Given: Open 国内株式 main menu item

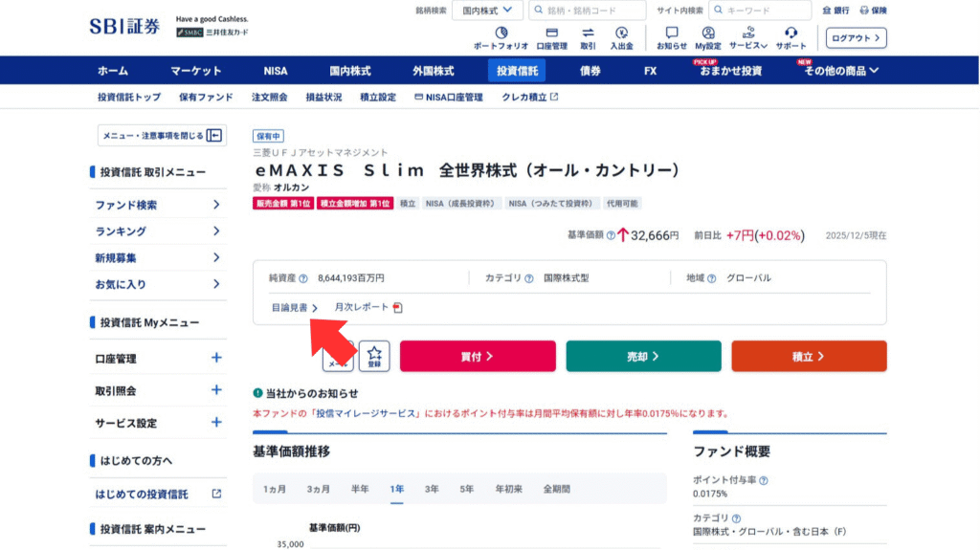Looking at the screenshot, I should click(350, 71).
